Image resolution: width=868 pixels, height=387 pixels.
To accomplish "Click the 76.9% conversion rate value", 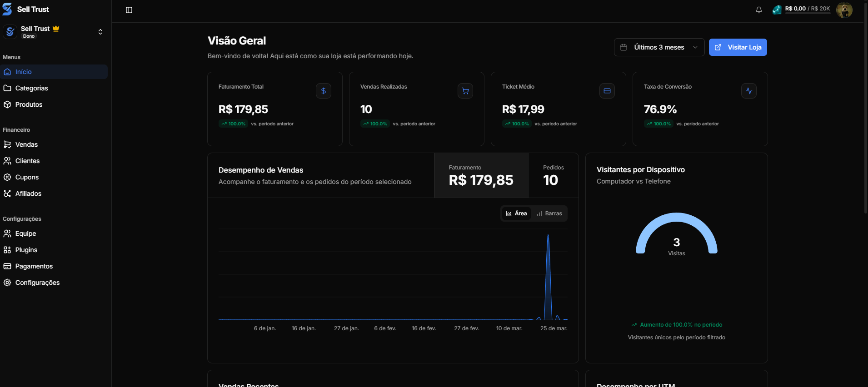I will 660,109.
